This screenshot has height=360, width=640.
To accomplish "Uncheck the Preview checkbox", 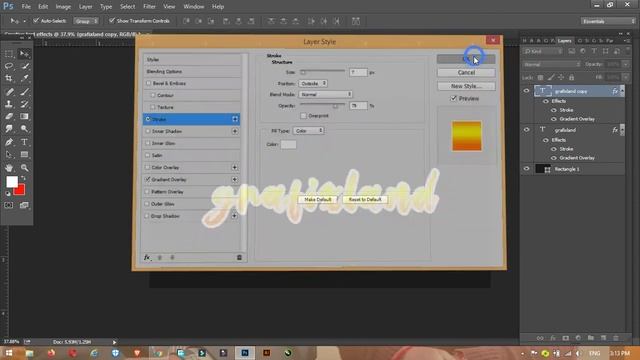I will 453,99.
